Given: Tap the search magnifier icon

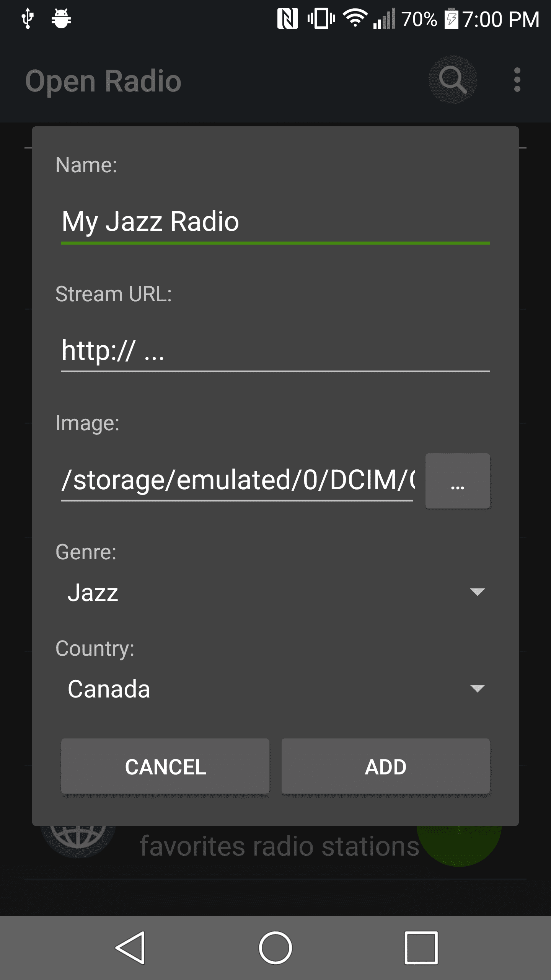Looking at the screenshot, I should pos(453,80).
